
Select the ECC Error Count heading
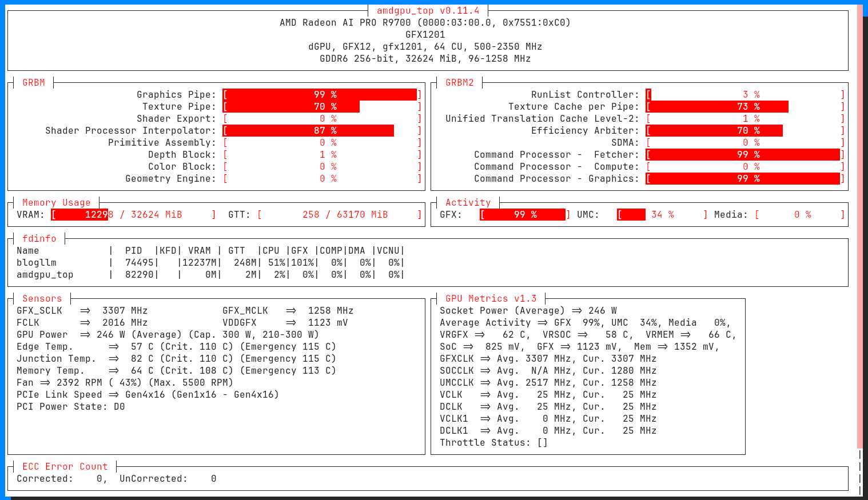[x=65, y=466]
